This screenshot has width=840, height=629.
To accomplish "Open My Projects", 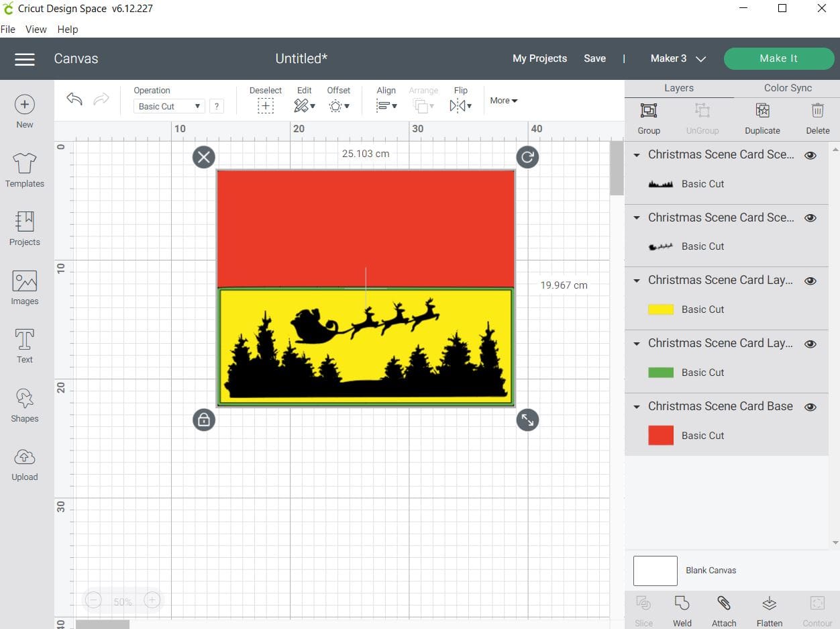I will pyautogui.click(x=539, y=58).
